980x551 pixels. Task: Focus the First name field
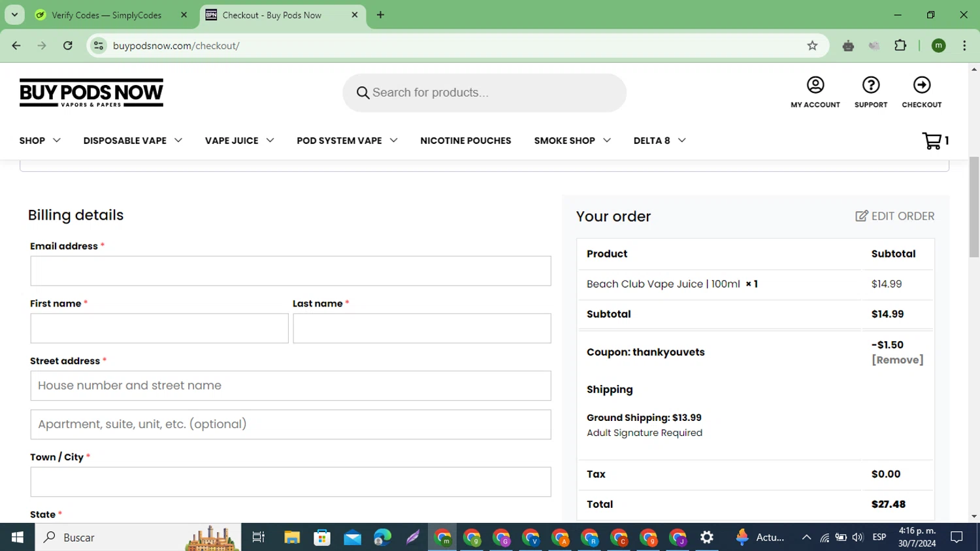pos(159,328)
